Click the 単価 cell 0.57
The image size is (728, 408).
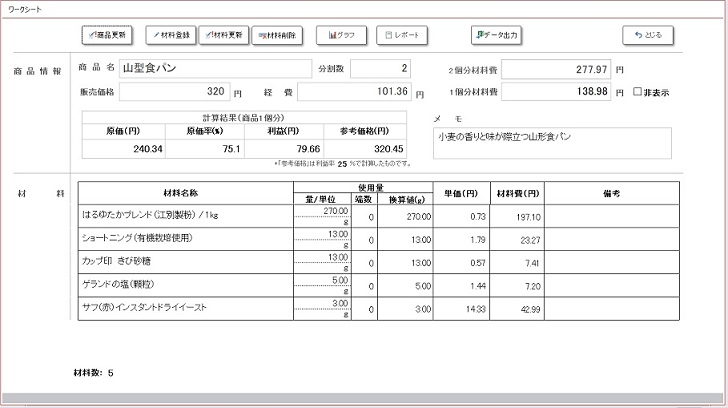coord(461,263)
